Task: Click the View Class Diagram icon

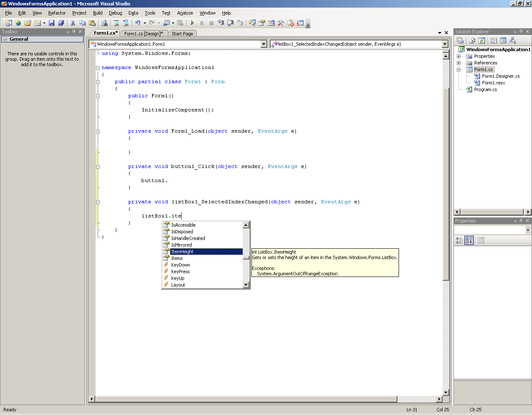Action: click(513, 40)
